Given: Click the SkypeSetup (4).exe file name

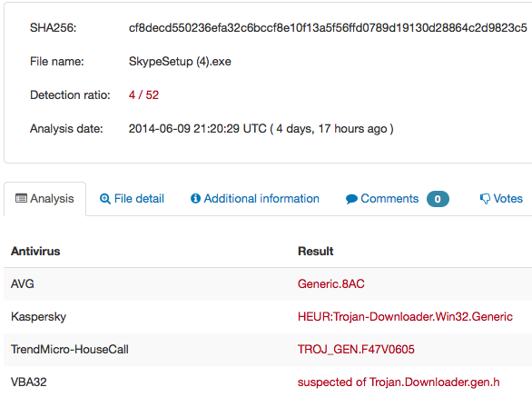Looking at the screenshot, I should pos(180,62).
